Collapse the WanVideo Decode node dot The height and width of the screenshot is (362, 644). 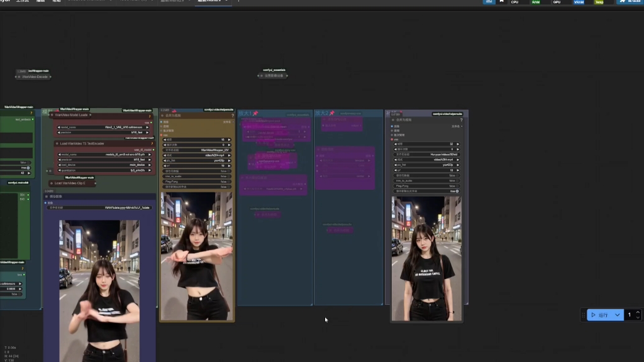18,77
